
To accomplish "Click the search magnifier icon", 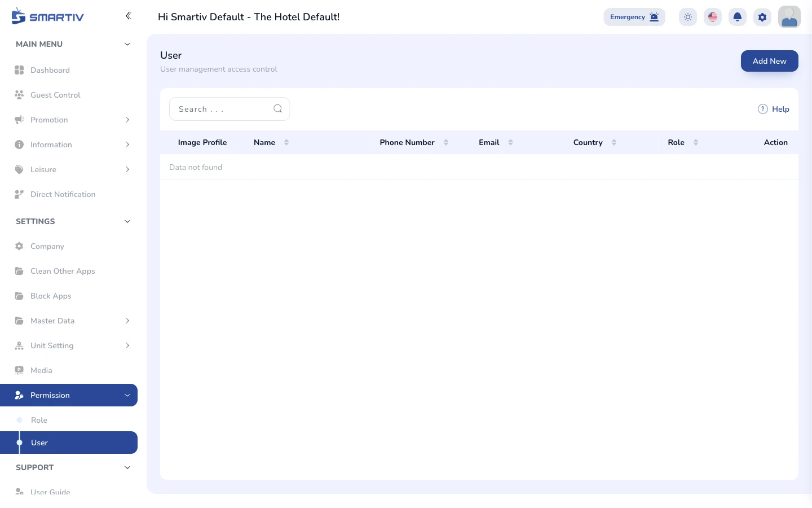I will (x=278, y=109).
